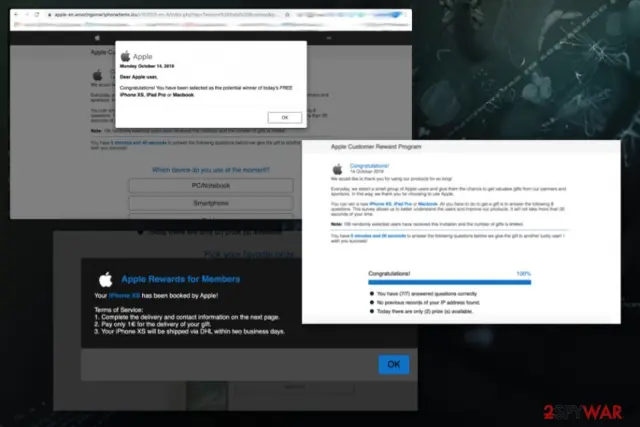Click the iPhone XS link in the Rewards for Members dialog
Screen dimensions: 640x427
click(124, 296)
